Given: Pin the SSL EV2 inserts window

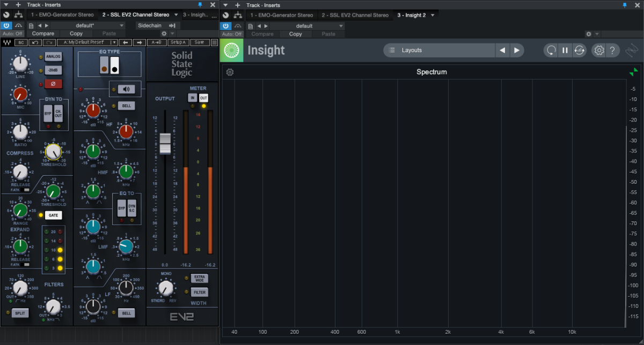Looking at the screenshot, I should coord(201,5).
